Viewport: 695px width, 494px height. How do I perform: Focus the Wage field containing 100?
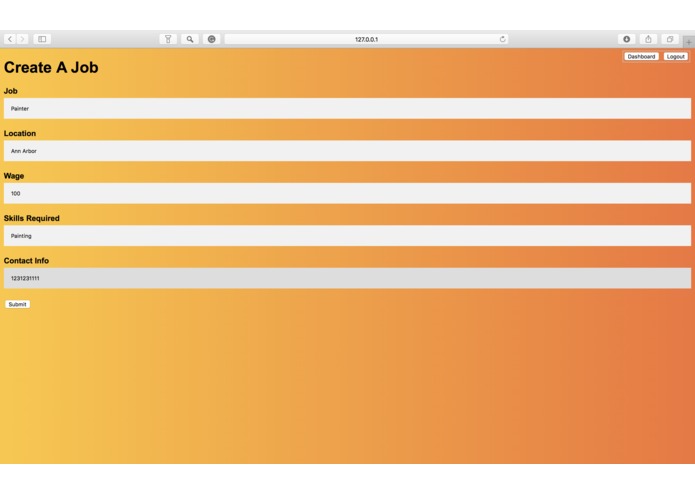[x=347, y=193]
